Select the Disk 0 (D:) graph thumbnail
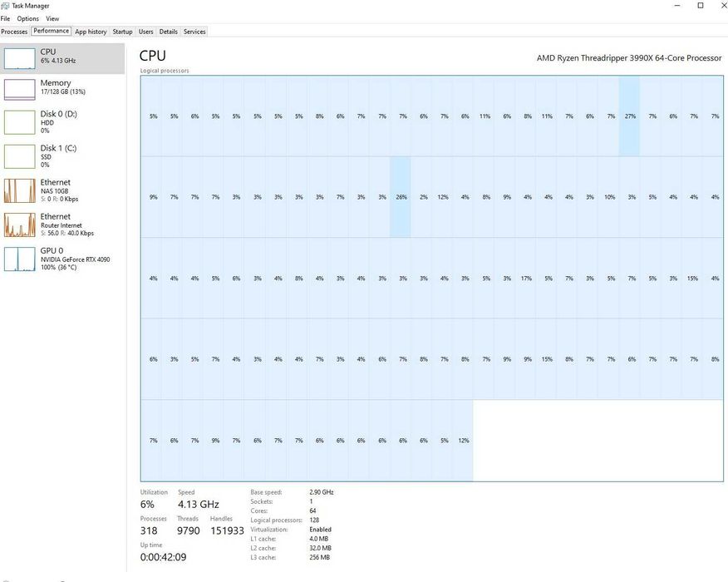Image resolution: width=728 pixels, height=582 pixels. click(x=19, y=122)
